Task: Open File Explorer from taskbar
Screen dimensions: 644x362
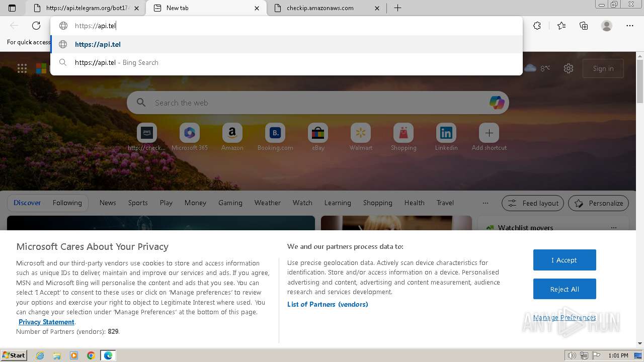Action: click(x=57, y=355)
